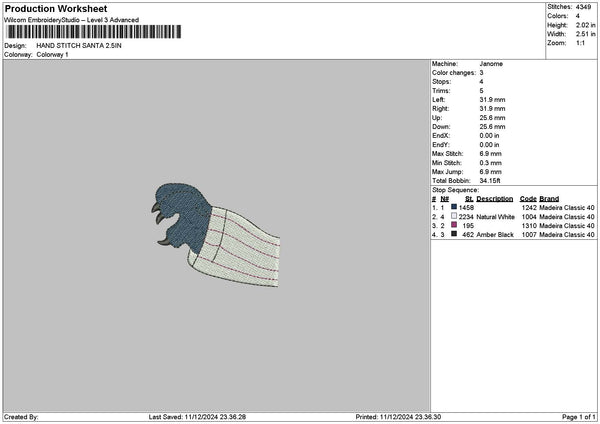Click the zoom value "1:1"
The image size is (600, 424).
pos(580,43)
